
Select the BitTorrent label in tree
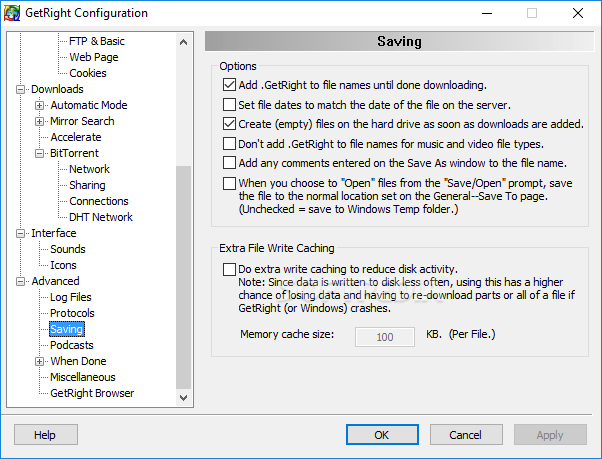(74, 153)
